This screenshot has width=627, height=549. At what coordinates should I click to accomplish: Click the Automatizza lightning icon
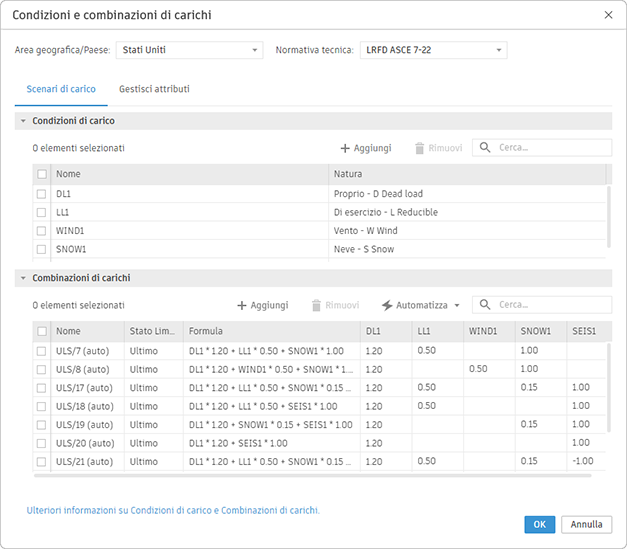pyautogui.click(x=387, y=305)
